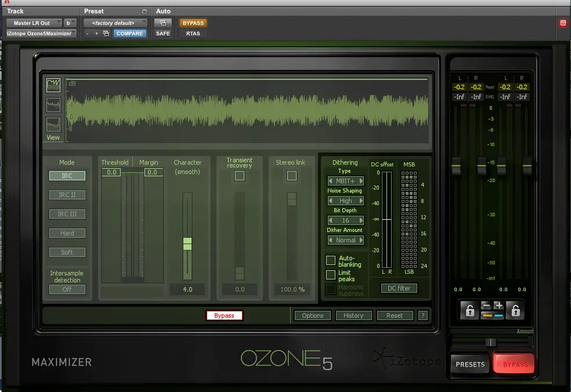Open help with the question mark button
This screenshot has height=392, width=571.
pyautogui.click(x=423, y=315)
